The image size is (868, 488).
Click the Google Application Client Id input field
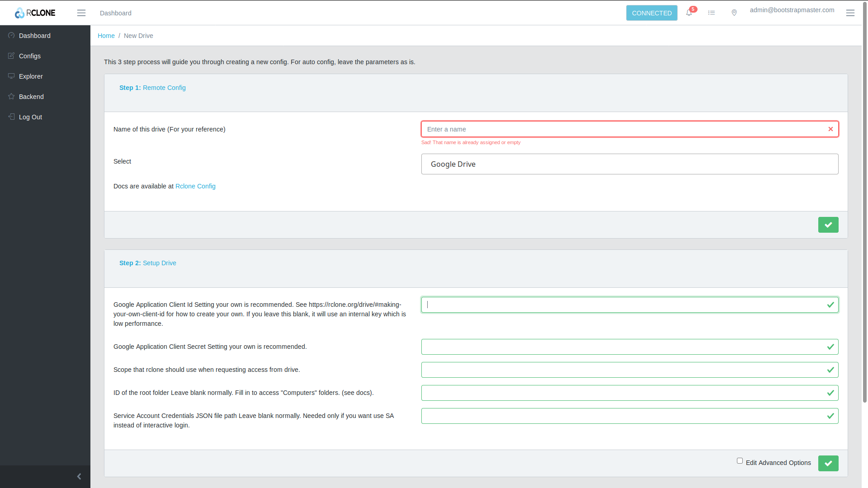[630, 305]
